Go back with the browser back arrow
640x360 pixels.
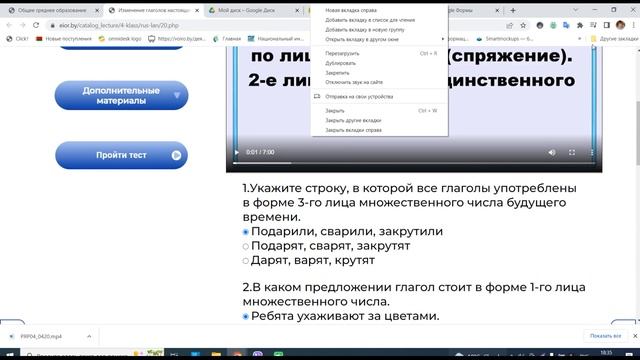tap(9, 25)
